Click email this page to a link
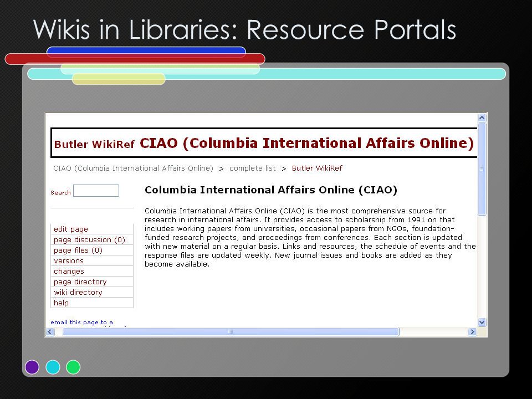This screenshot has height=399, width=532. (x=82, y=323)
